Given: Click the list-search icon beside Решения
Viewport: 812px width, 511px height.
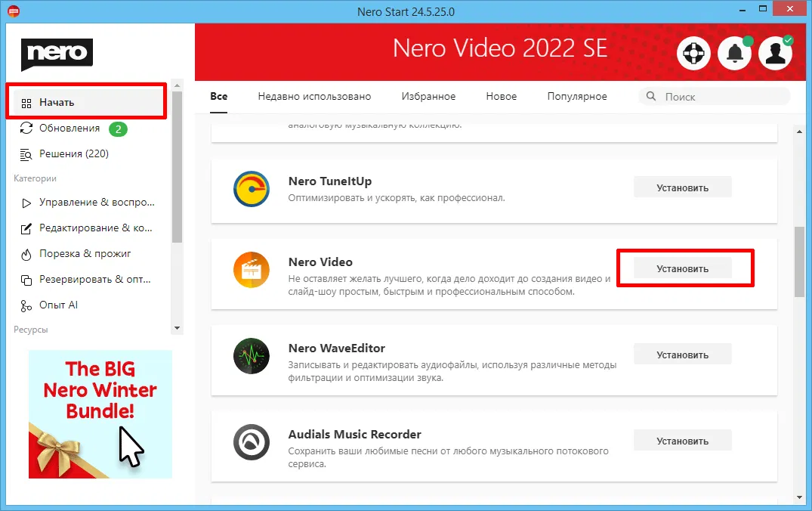Looking at the screenshot, I should [26, 154].
